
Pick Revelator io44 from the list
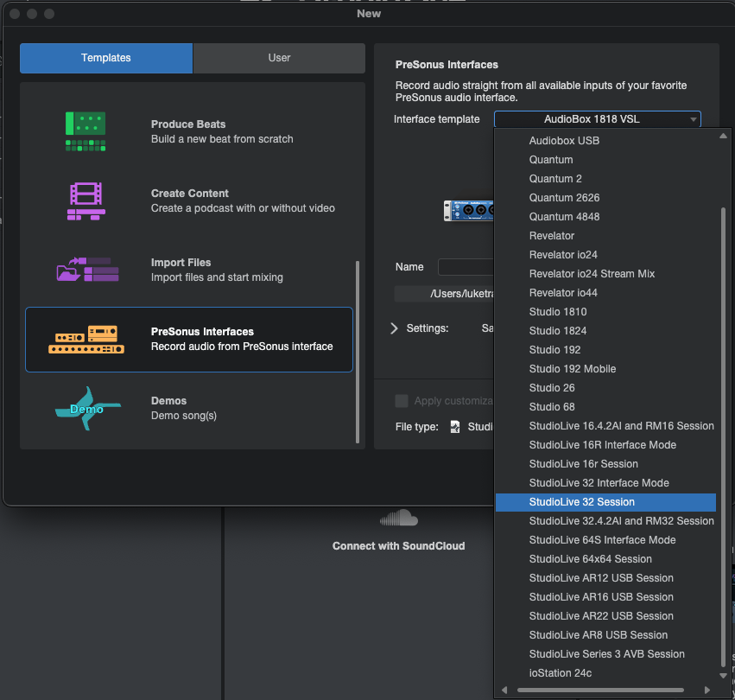[605, 293]
